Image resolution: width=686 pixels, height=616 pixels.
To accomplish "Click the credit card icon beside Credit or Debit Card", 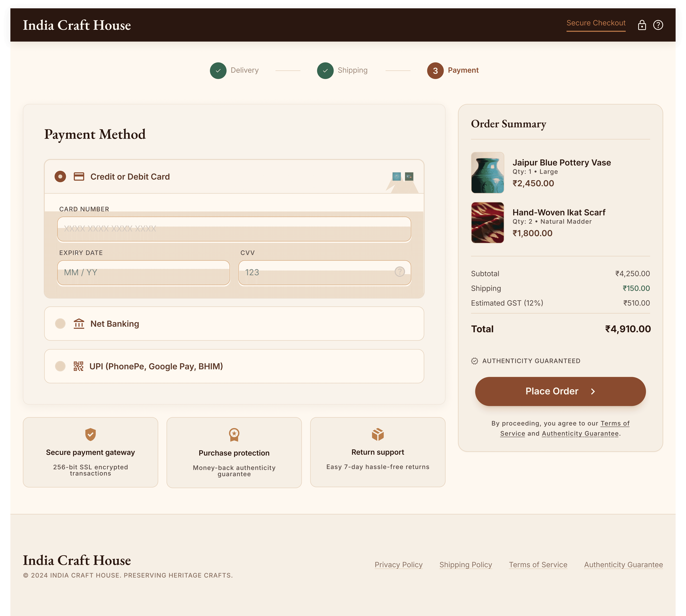I will tap(79, 177).
